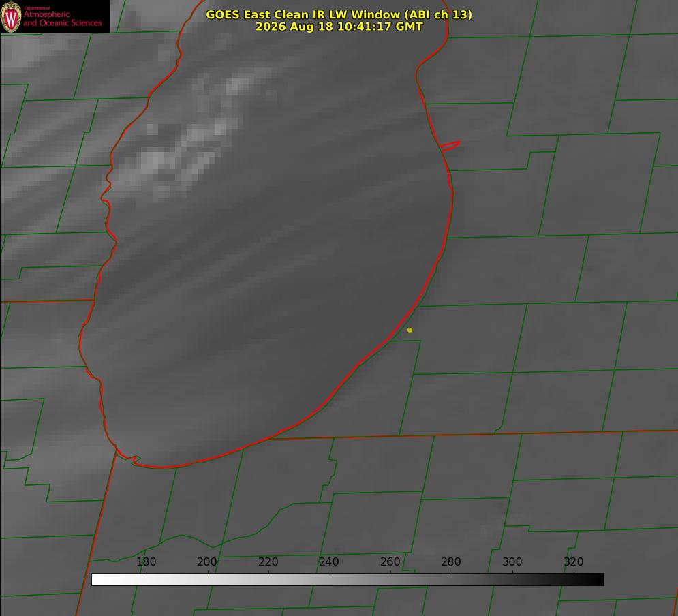Select the small 'Department of' text in logo
This screenshot has width=678, height=616.
[x=37, y=8]
